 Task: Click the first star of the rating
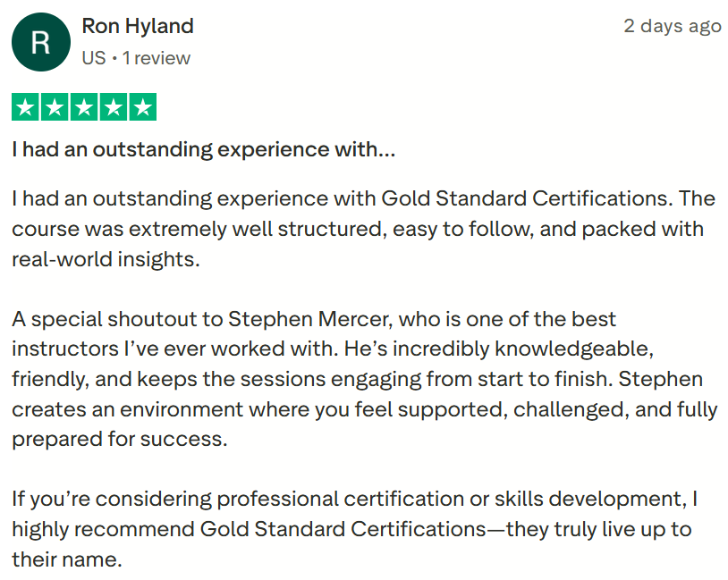[x=26, y=108]
